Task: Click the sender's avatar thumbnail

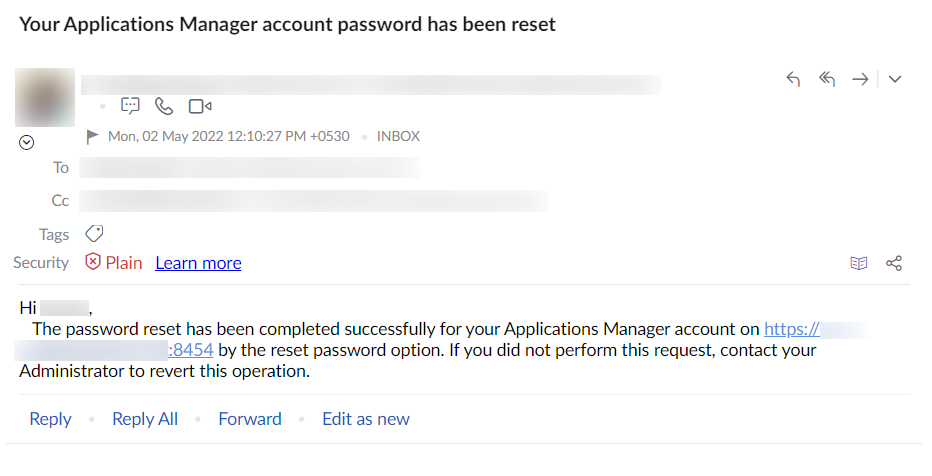Action: tap(45, 98)
